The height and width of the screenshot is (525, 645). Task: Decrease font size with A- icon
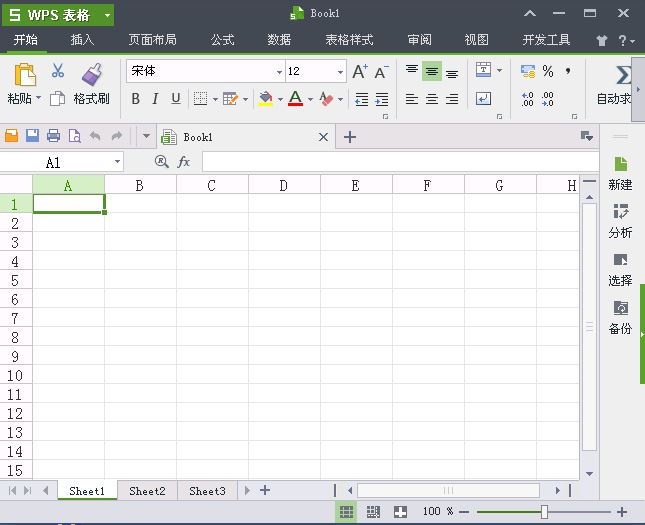(x=381, y=72)
